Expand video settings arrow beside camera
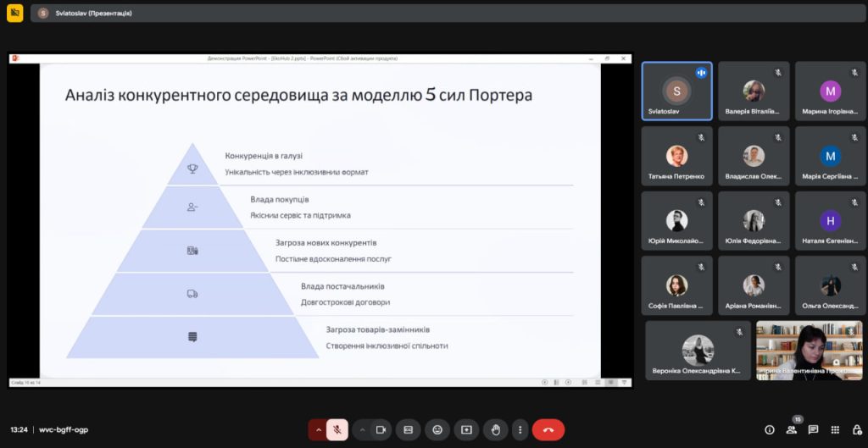 [x=362, y=429]
